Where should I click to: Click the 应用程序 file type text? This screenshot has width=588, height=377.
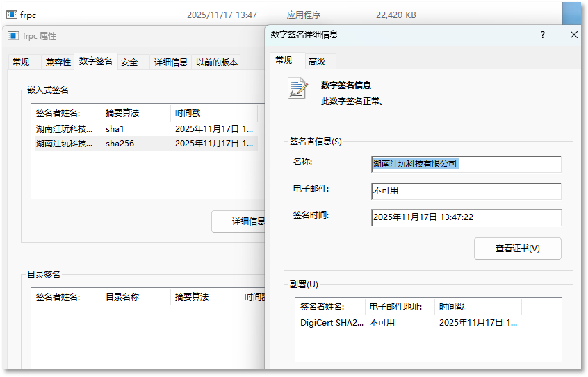[304, 15]
